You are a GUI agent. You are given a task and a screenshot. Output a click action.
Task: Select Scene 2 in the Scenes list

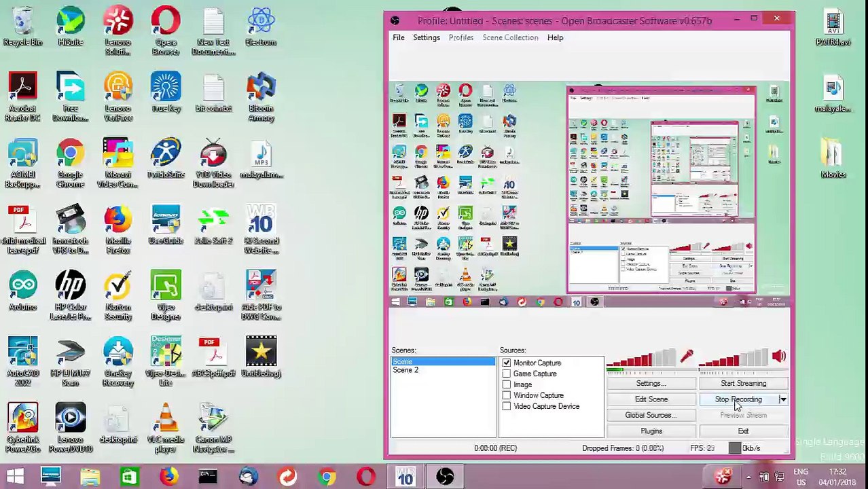[405, 370]
